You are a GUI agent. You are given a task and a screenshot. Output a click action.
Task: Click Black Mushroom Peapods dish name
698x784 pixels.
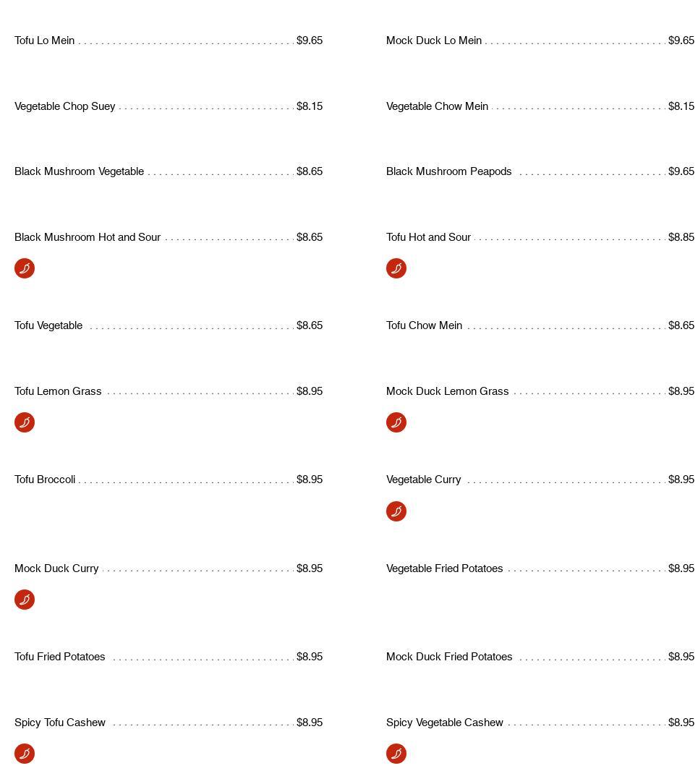point(448,171)
